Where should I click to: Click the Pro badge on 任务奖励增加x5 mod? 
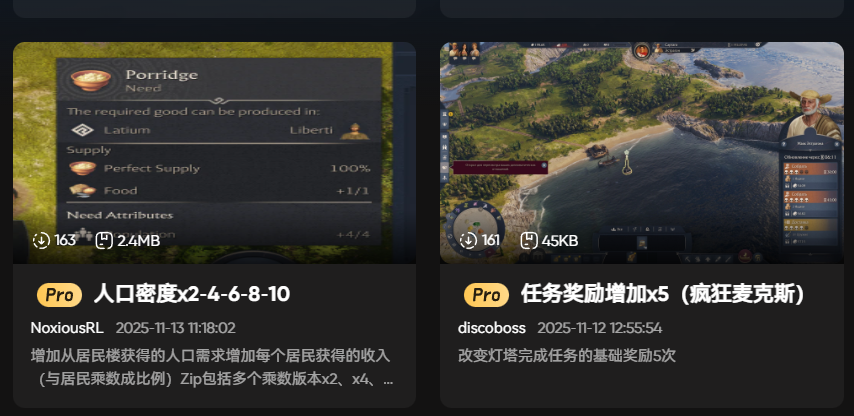point(486,295)
